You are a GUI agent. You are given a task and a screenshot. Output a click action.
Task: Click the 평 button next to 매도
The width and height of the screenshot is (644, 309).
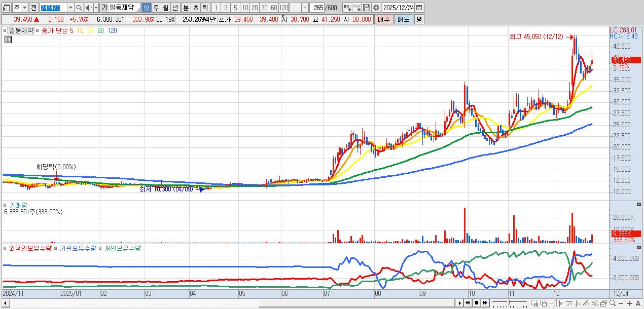[x=418, y=19]
